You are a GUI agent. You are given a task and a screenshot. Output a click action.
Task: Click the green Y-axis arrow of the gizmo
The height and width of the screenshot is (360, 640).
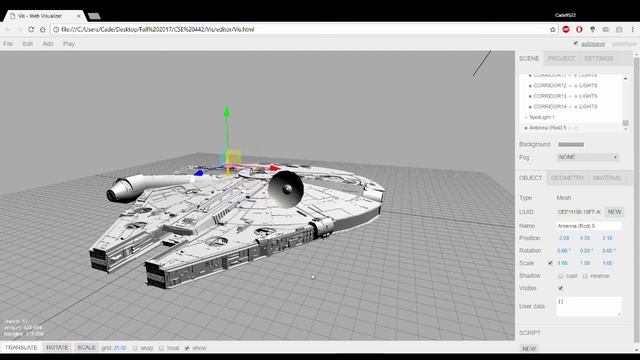(x=227, y=112)
